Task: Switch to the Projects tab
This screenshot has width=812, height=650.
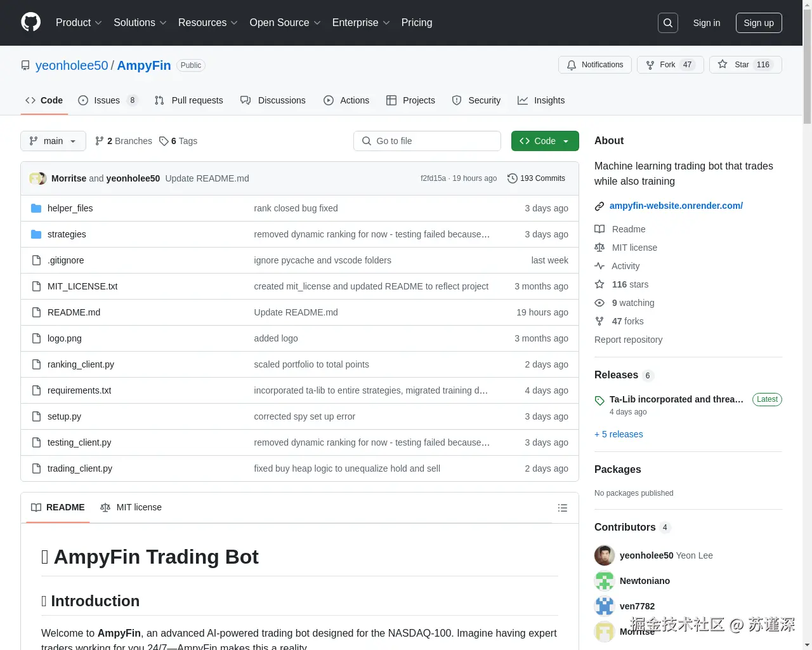Action: pyautogui.click(x=411, y=100)
